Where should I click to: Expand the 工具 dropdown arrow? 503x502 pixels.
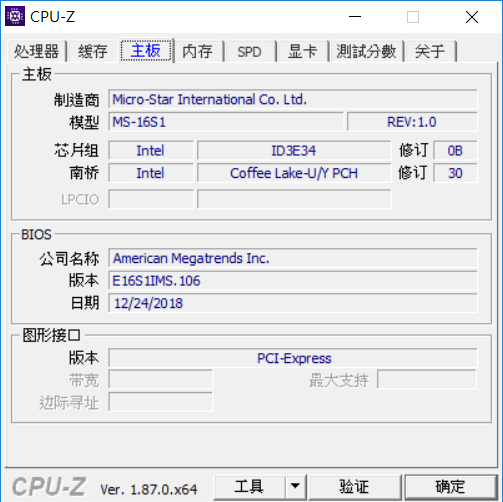coord(295,487)
